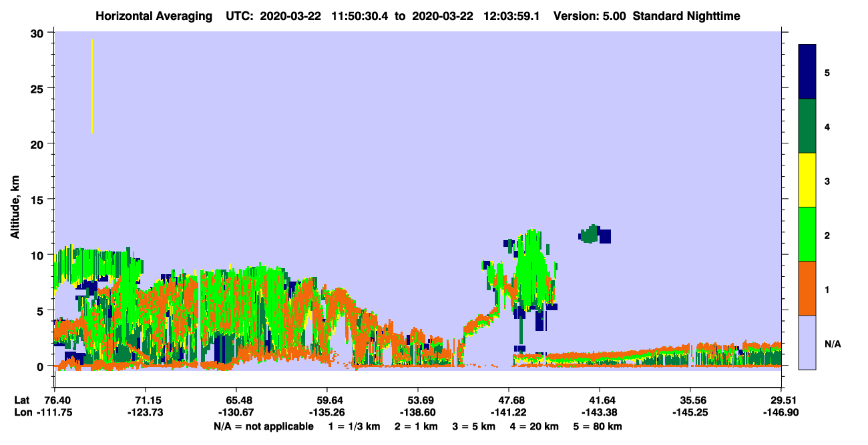This screenshot has width=868, height=445.
Task: Click the lavender N/A colorbar segment
Action: tap(807, 342)
